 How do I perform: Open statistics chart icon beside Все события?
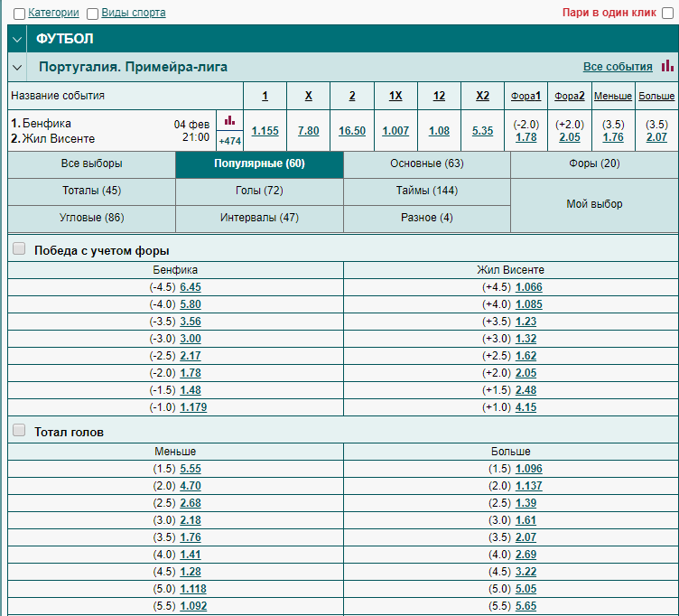667,66
